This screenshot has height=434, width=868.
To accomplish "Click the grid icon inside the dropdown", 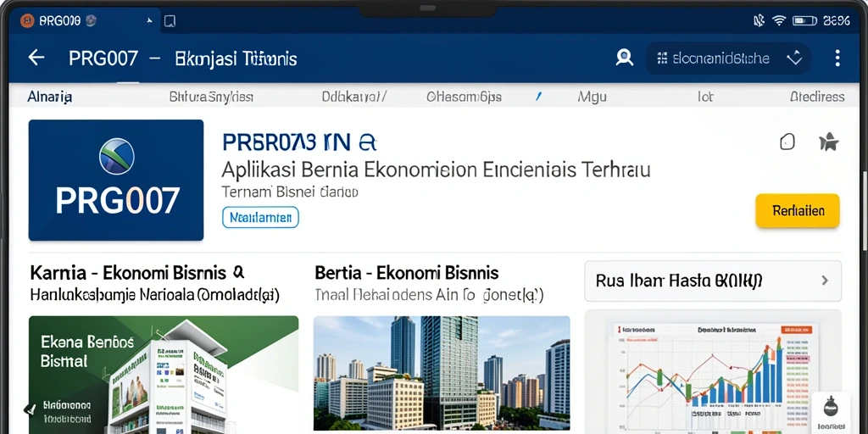I will (x=661, y=58).
